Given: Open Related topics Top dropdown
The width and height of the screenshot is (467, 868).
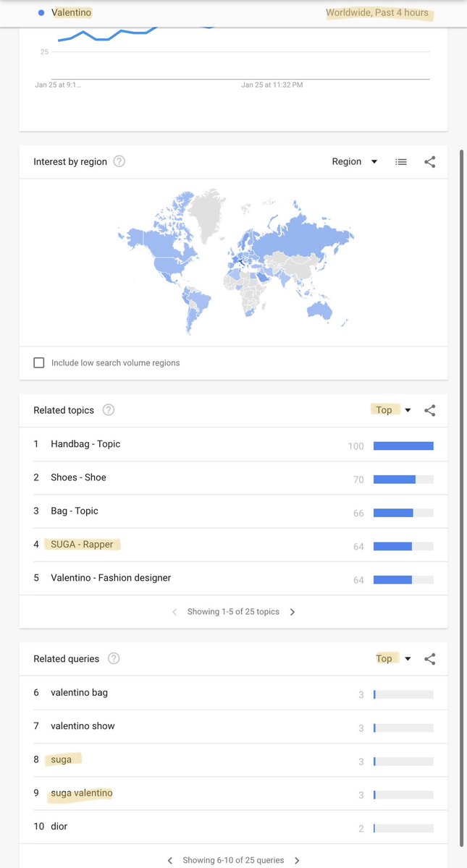Looking at the screenshot, I should pyautogui.click(x=393, y=410).
